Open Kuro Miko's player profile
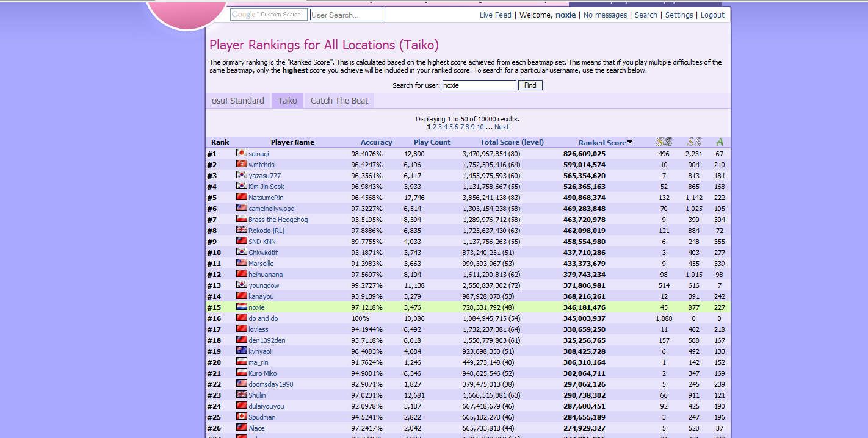The height and width of the screenshot is (438, 868). pos(262,373)
